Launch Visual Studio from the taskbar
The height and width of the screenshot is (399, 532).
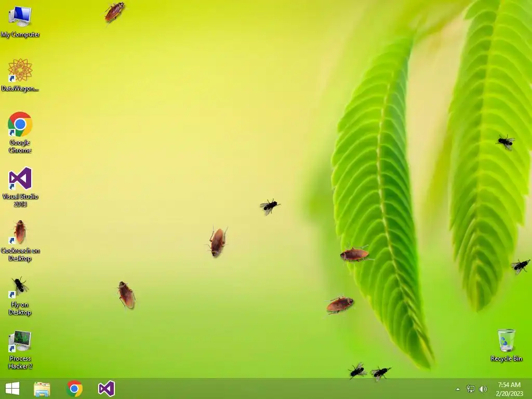point(106,389)
